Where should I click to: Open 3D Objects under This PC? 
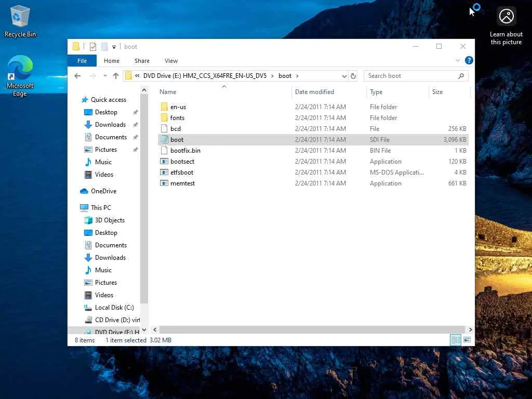104,220
